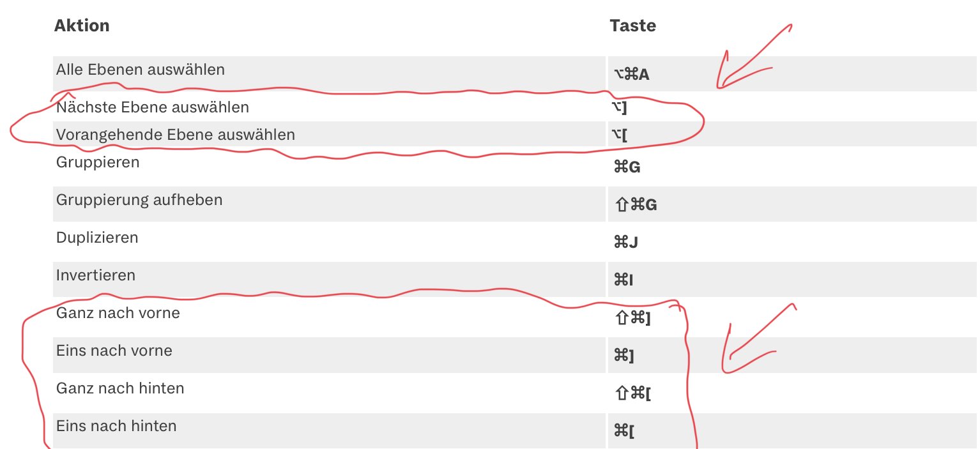This screenshot has width=980, height=449.
Task: Select 'Eins nach hinten' row text
Action: 116,425
